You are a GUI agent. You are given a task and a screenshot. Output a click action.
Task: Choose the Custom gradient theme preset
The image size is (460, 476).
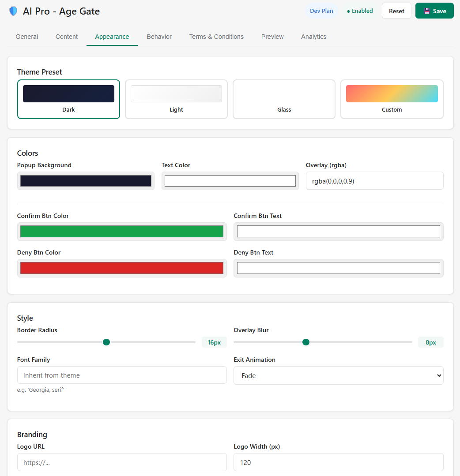[392, 99]
